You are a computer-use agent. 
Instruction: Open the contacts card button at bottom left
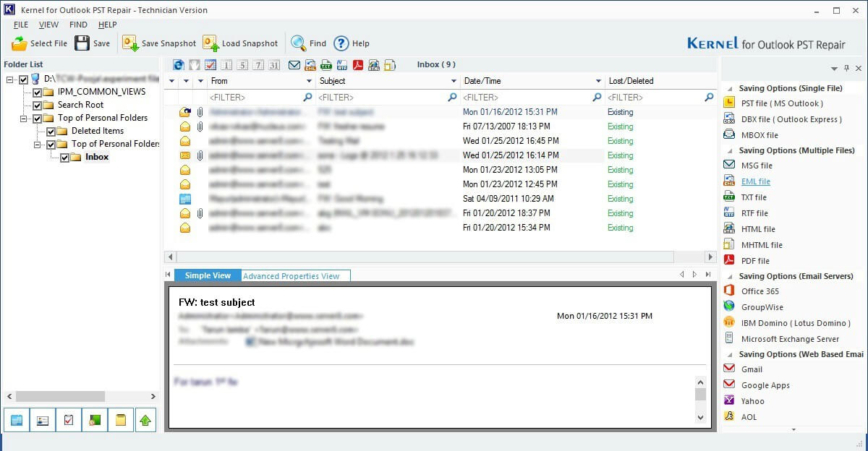pyautogui.click(x=43, y=420)
